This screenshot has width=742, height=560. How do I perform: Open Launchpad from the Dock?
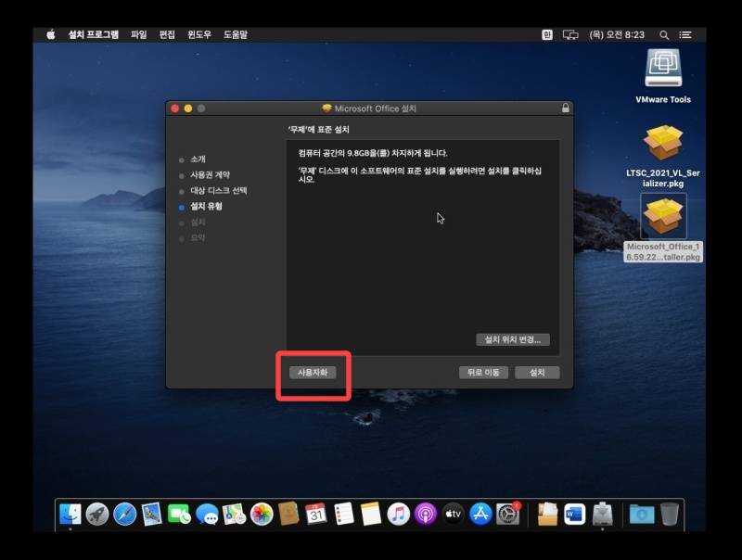(x=97, y=515)
